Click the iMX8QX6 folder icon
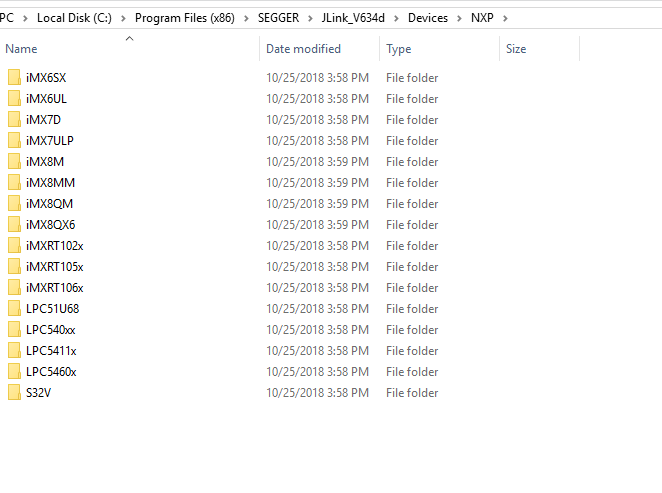The image size is (662, 493). [x=14, y=225]
